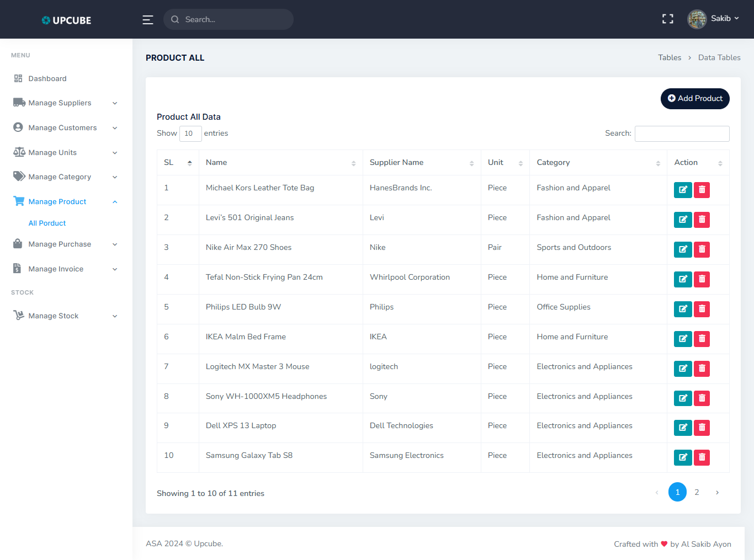The width and height of the screenshot is (754, 560).
Task: Click the Dashboard icon in sidebar
Action: [x=18, y=78]
